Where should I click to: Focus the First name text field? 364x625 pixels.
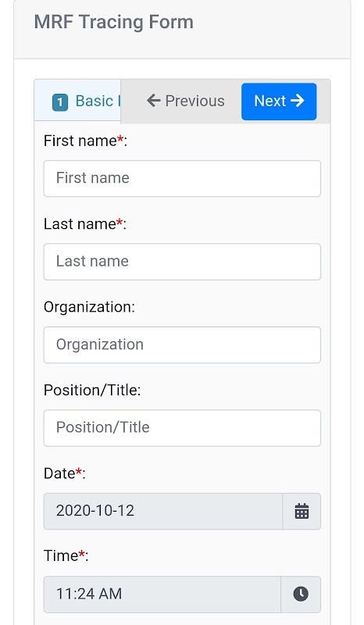pos(182,179)
